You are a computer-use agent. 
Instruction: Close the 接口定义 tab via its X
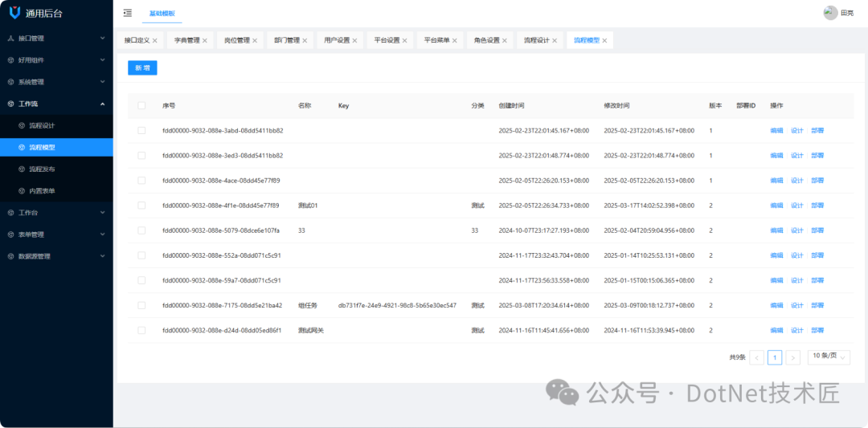click(x=154, y=40)
